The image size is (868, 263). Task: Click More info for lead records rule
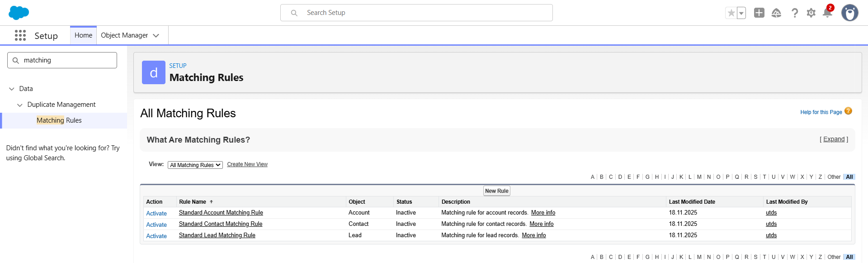coord(534,235)
